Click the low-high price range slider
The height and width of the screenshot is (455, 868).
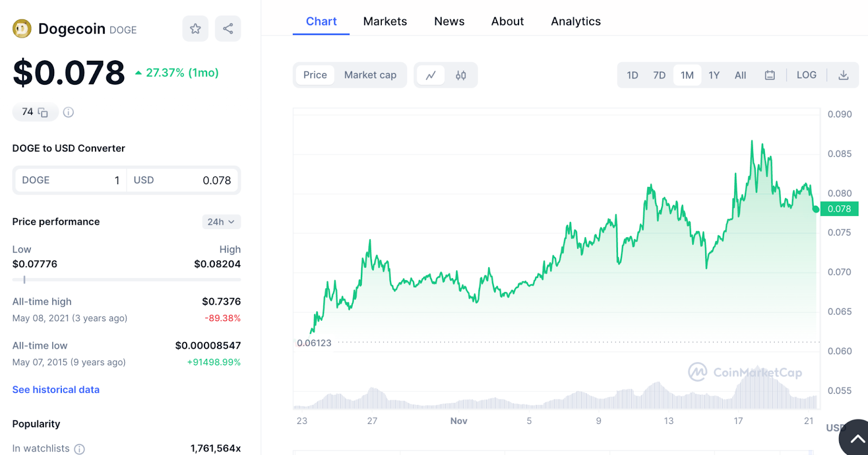[x=126, y=280]
